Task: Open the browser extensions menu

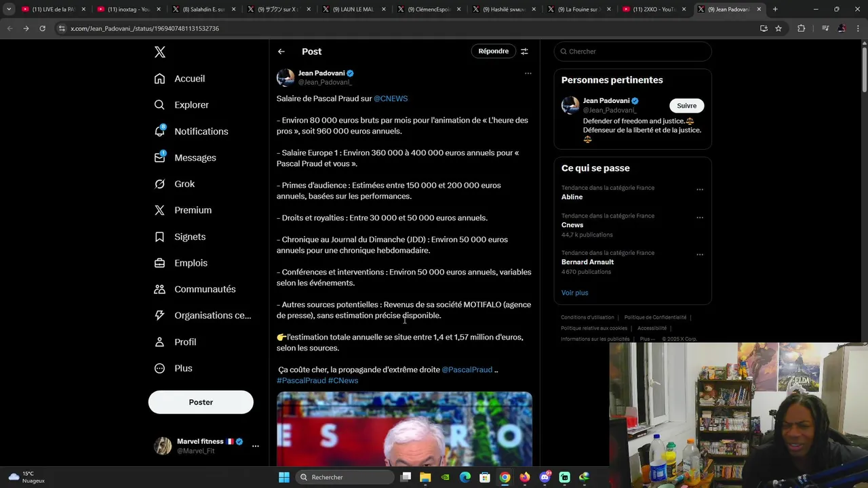Action: tap(802, 28)
